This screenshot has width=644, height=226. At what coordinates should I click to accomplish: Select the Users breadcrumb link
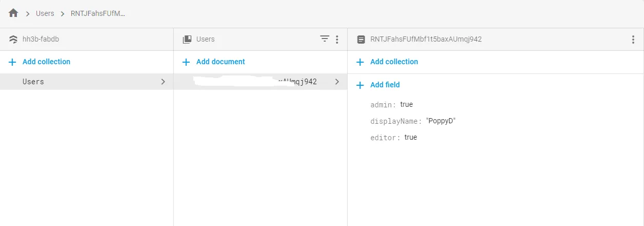pos(45,13)
